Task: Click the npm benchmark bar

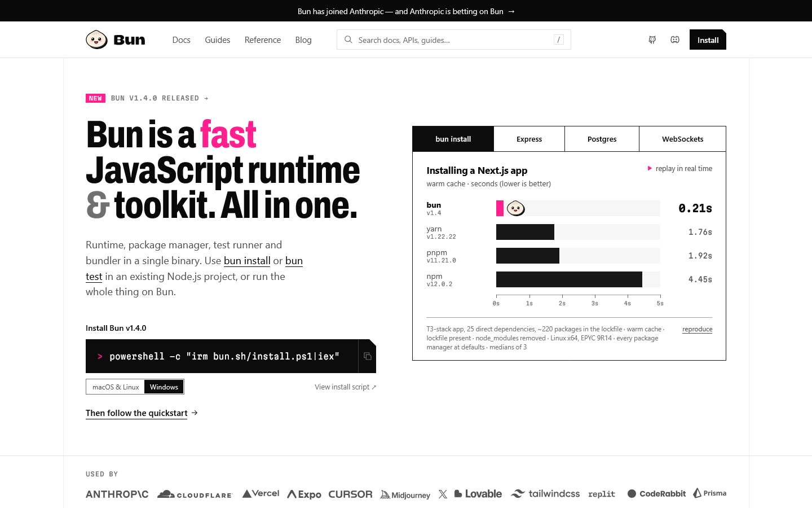Action: [x=569, y=279]
